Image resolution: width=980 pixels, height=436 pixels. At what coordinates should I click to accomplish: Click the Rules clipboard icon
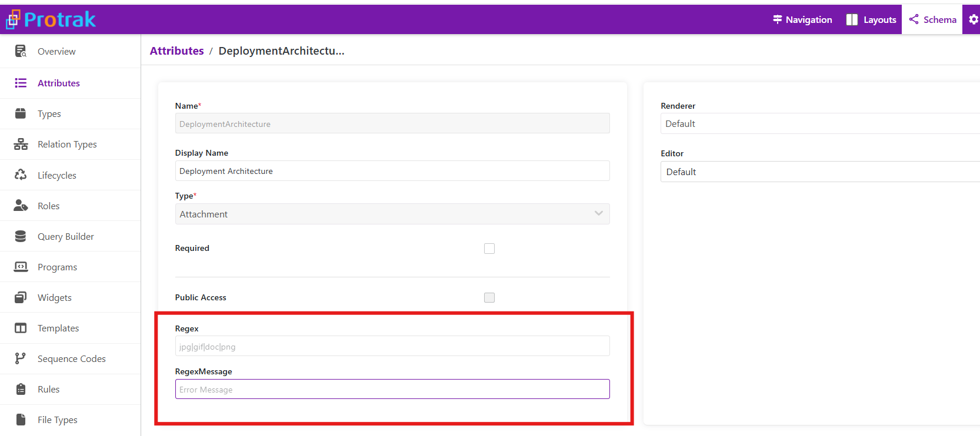pyautogui.click(x=21, y=389)
